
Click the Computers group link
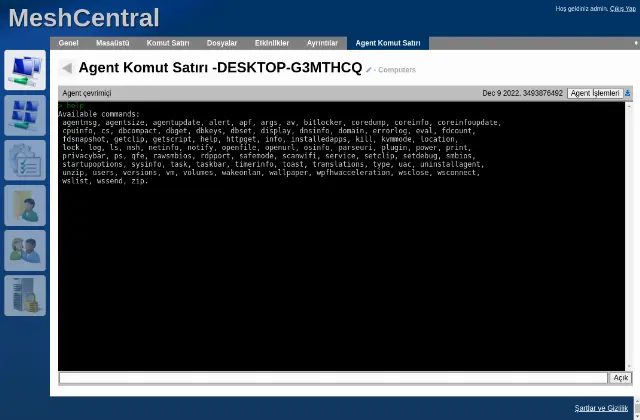(x=397, y=70)
